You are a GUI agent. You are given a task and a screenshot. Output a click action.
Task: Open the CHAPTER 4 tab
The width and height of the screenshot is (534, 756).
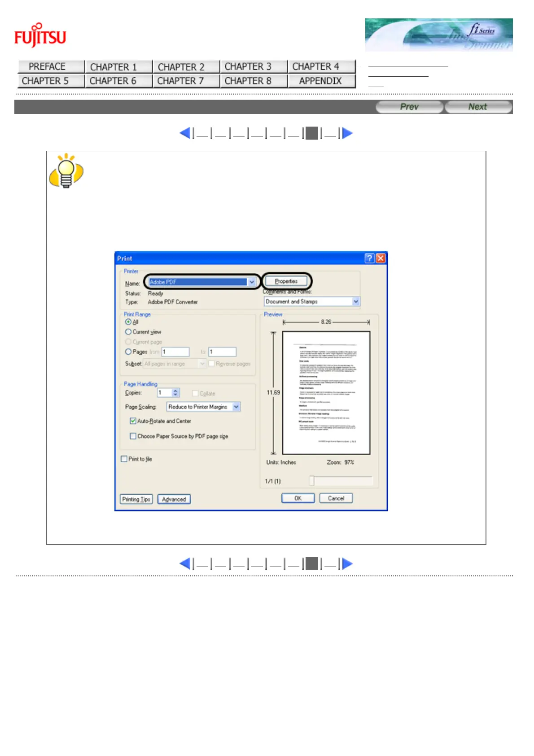[x=321, y=66]
